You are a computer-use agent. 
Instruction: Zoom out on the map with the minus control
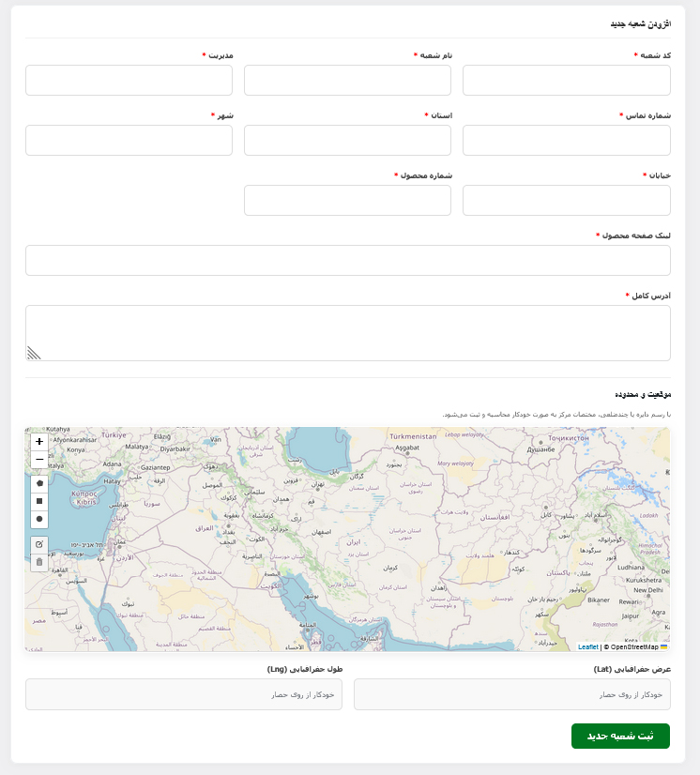pos(38,460)
